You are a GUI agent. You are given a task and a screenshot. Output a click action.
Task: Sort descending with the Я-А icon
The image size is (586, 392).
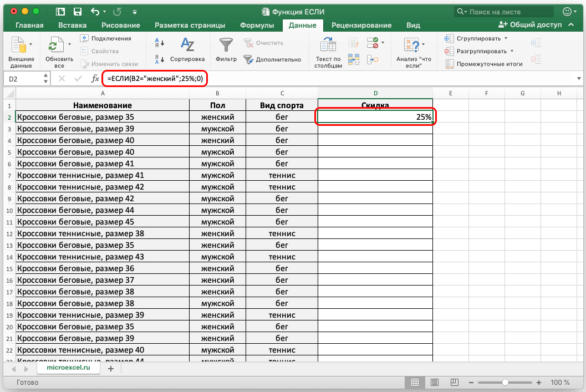pyautogui.click(x=160, y=59)
